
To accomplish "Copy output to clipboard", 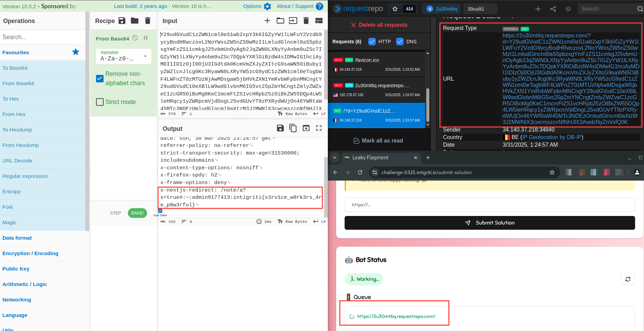I will coord(293,128).
